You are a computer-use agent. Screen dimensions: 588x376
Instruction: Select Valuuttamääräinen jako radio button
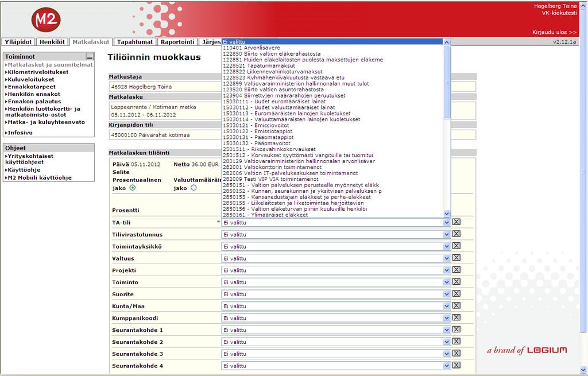point(194,188)
